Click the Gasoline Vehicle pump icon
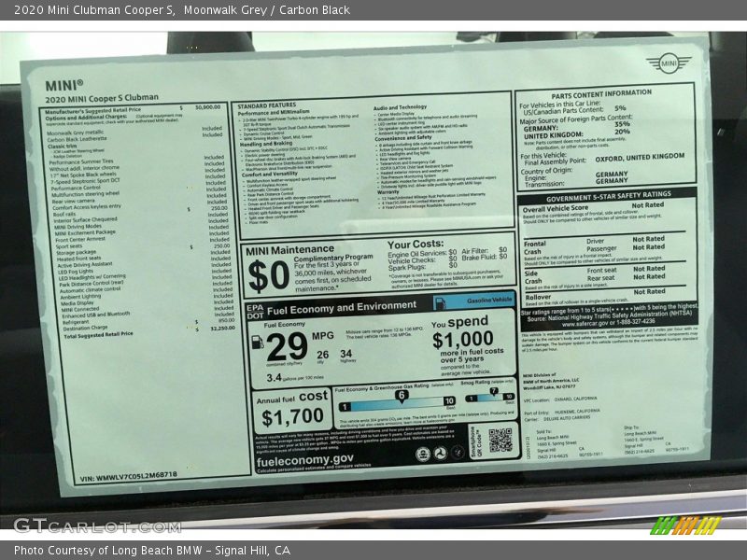 point(441,302)
